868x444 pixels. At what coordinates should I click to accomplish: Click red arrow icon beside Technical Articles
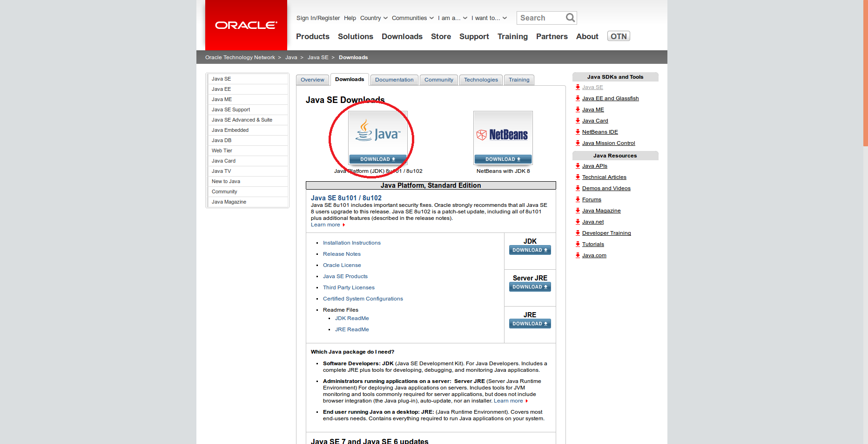point(578,177)
